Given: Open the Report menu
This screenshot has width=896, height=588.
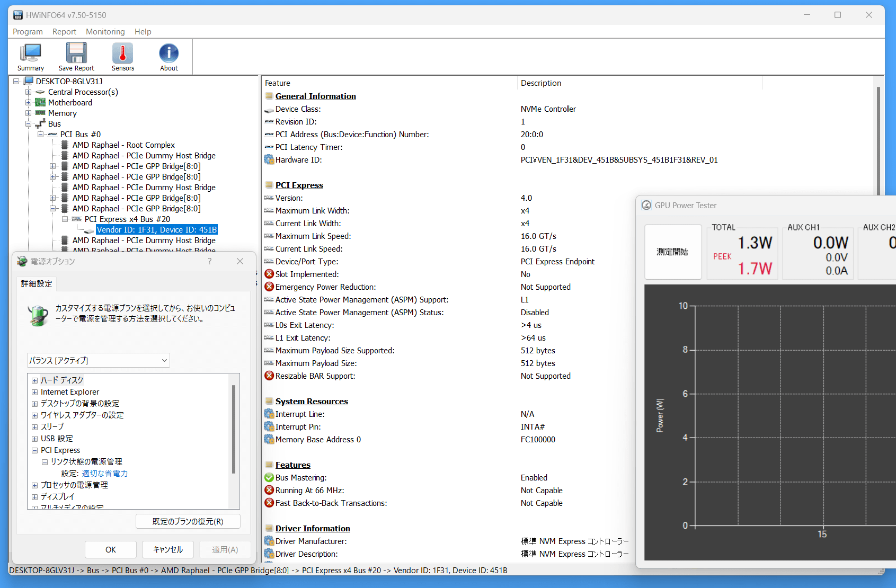Looking at the screenshot, I should coord(64,32).
